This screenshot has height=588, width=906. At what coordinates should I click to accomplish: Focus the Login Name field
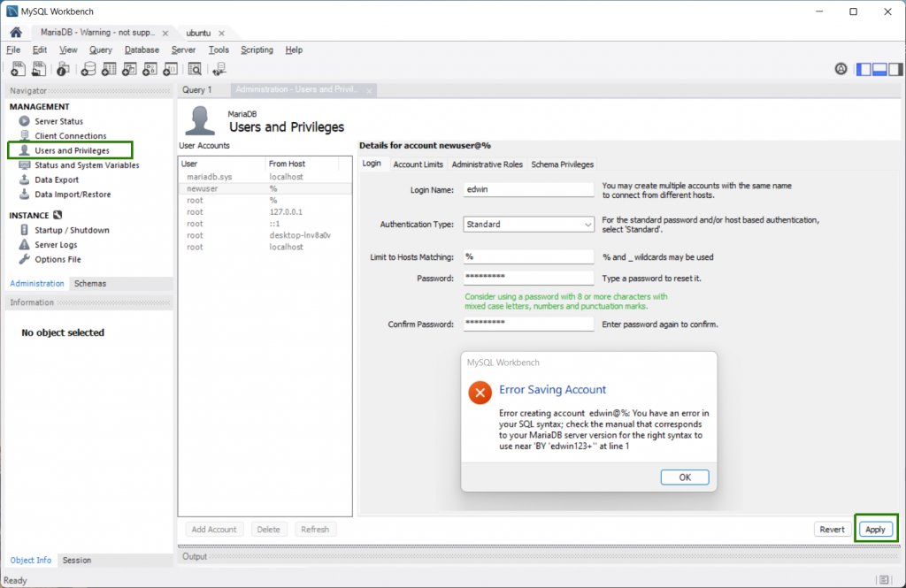pyautogui.click(x=528, y=189)
